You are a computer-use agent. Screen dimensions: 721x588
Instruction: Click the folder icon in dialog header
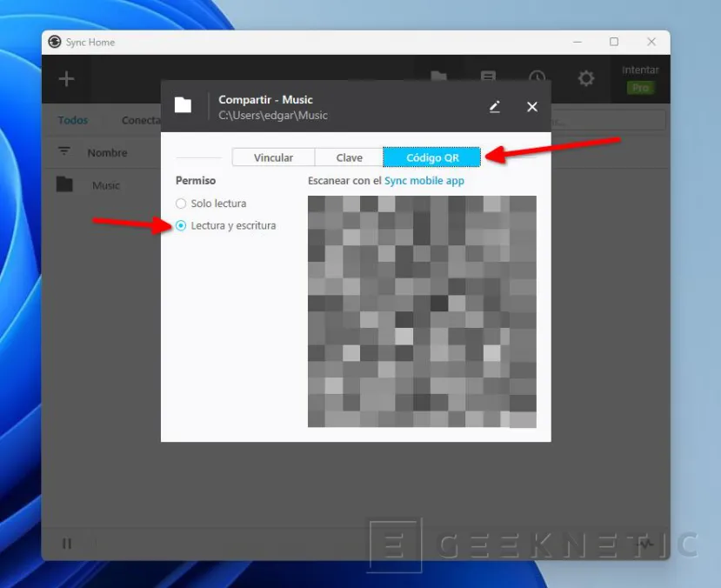click(x=183, y=105)
